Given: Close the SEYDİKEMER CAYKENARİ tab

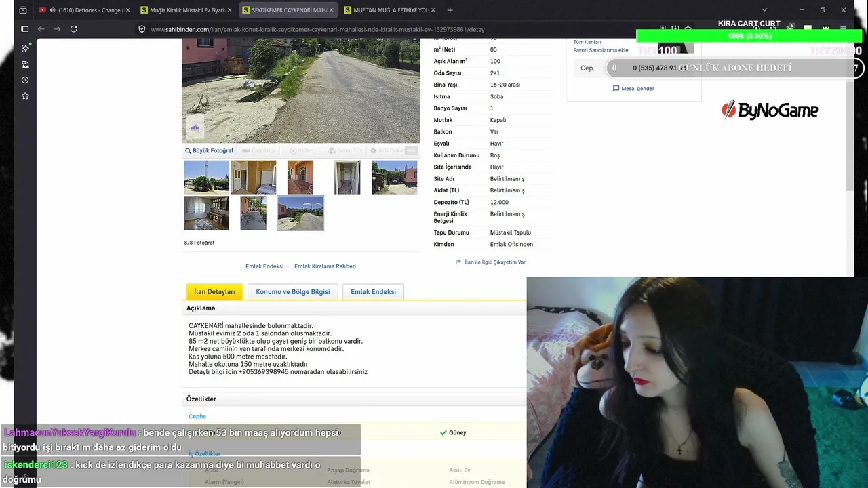Looking at the screenshot, I should 331,10.
